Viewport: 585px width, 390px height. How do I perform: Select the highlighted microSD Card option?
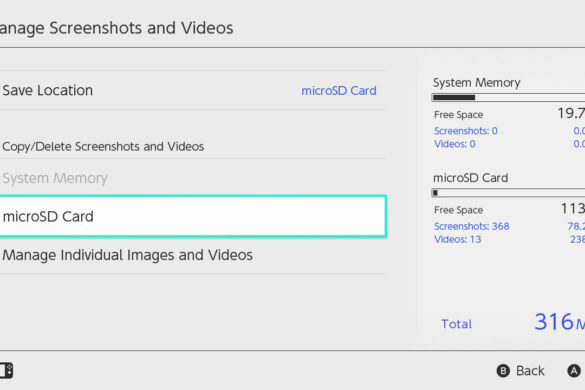click(193, 216)
